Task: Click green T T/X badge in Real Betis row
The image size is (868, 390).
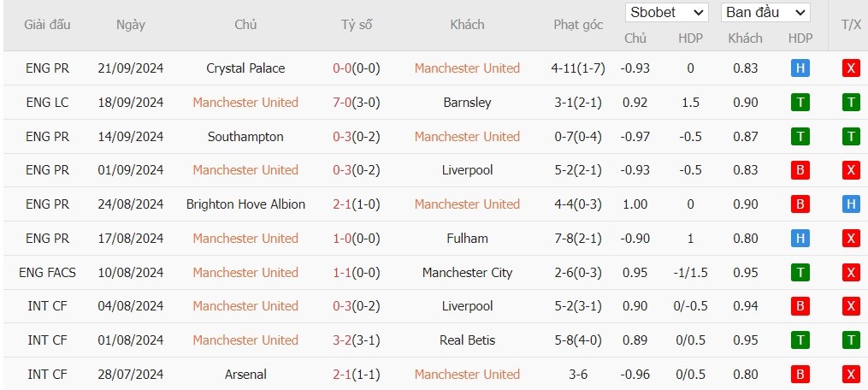Action: 851,340
